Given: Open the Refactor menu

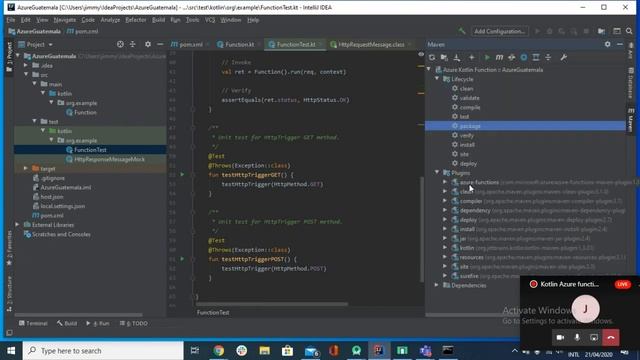Looking at the screenshot, I should (136, 20).
